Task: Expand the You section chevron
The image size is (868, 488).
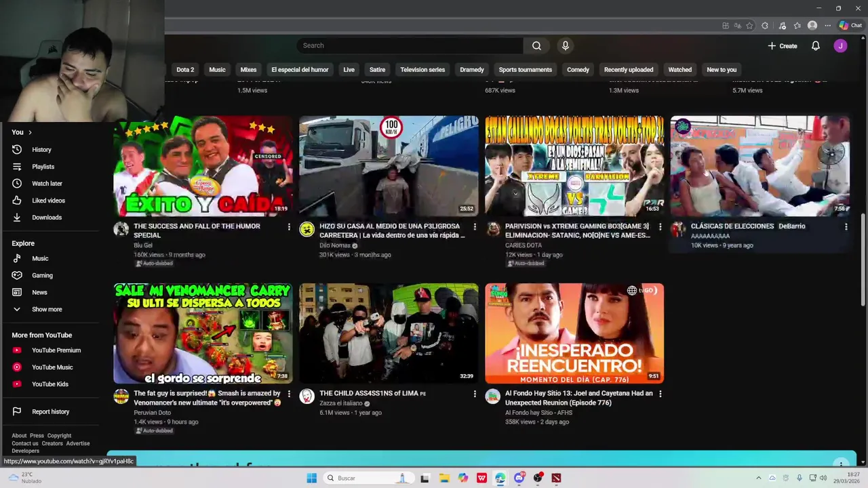Action: 30,132
